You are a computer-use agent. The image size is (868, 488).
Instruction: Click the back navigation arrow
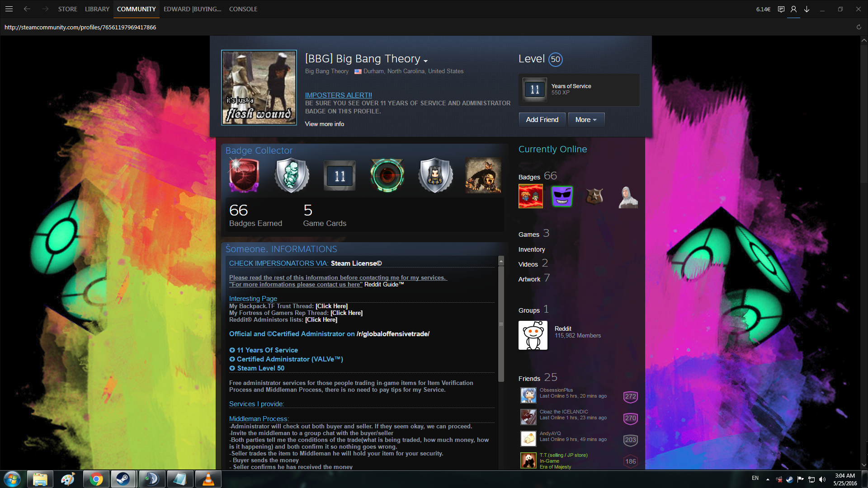click(27, 9)
